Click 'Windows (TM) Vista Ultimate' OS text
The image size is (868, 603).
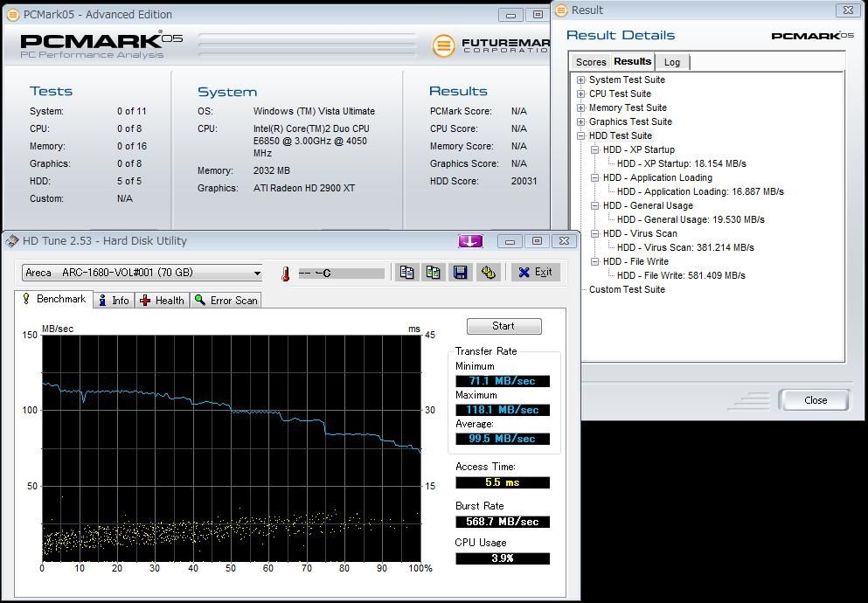(314, 111)
